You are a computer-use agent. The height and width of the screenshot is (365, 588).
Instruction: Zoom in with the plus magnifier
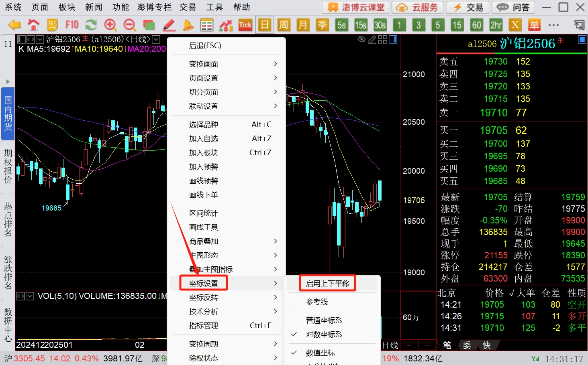(x=110, y=25)
